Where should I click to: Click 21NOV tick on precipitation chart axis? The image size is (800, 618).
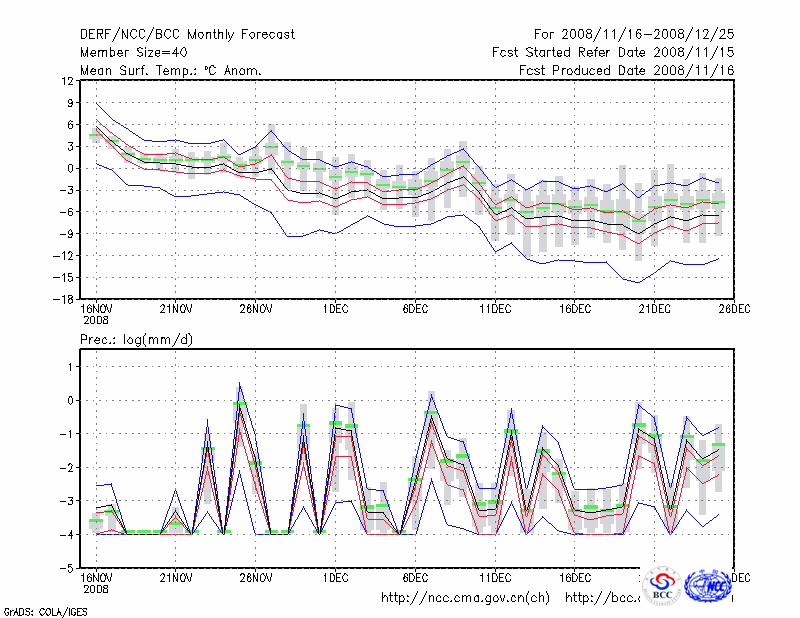pos(176,578)
